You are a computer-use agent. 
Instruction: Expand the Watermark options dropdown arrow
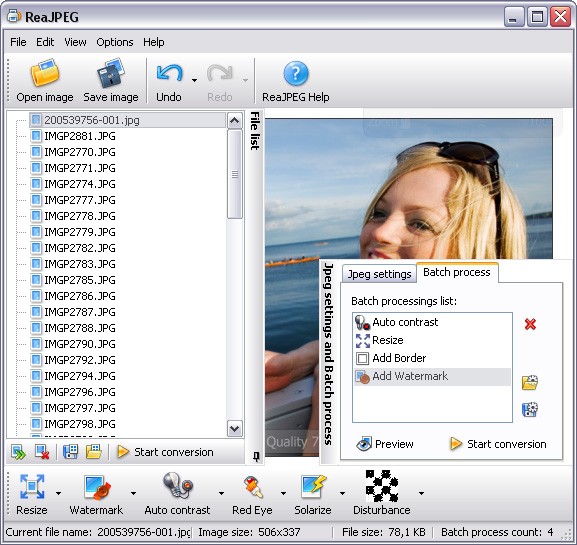pyautogui.click(x=133, y=493)
